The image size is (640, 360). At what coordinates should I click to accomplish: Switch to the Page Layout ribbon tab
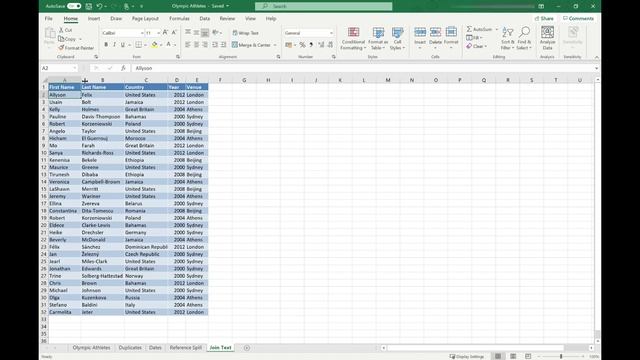point(145,18)
